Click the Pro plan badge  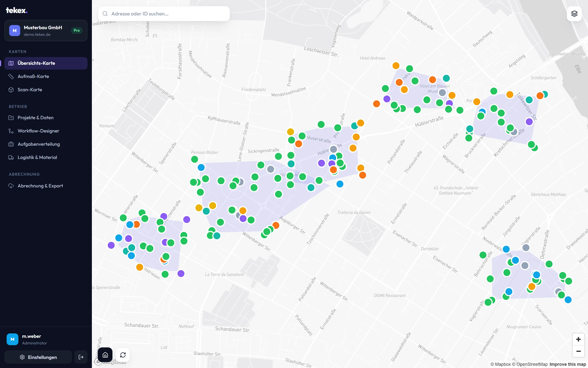(x=77, y=30)
